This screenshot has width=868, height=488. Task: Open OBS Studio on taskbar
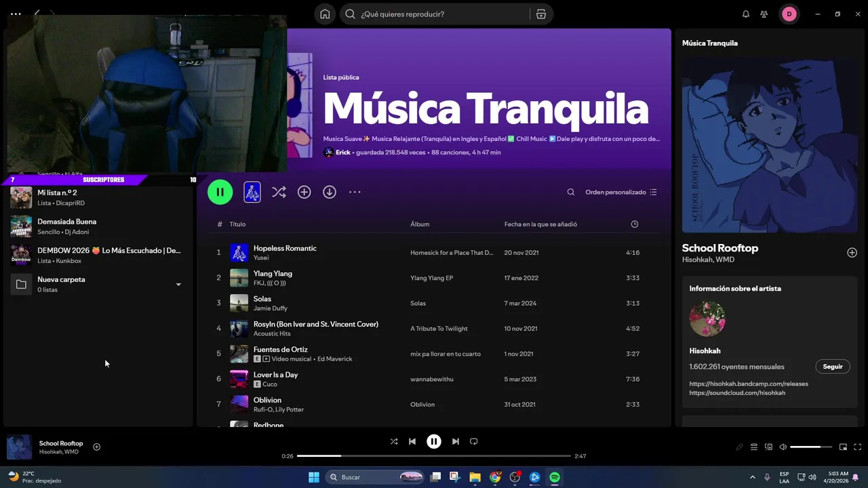point(515,477)
